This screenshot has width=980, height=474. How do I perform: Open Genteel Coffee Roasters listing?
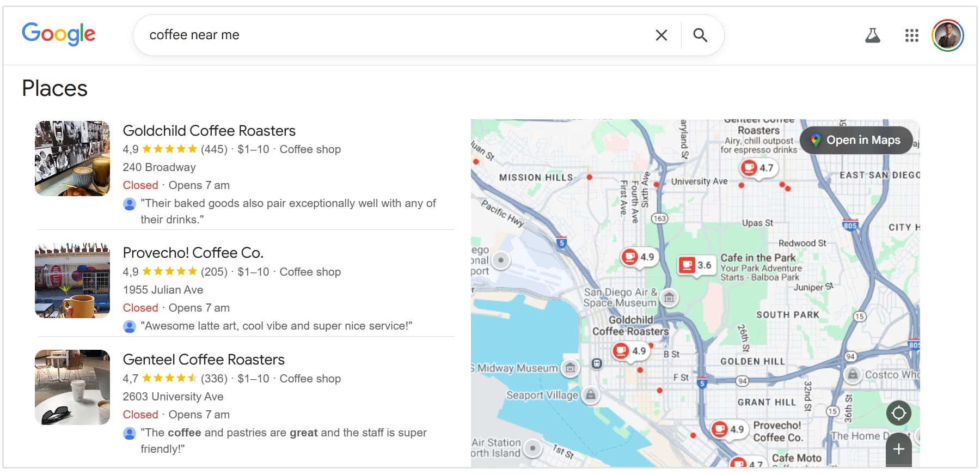pyautogui.click(x=204, y=360)
